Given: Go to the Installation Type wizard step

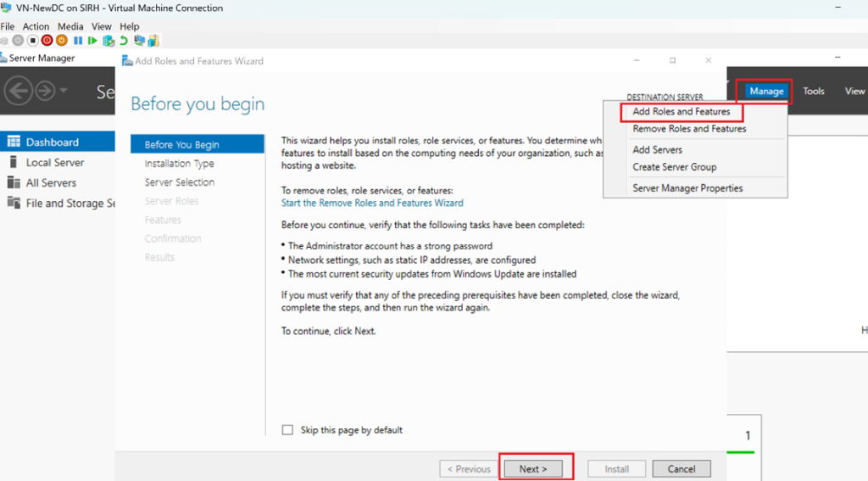Looking at the screenshot, I should [179, 164].
